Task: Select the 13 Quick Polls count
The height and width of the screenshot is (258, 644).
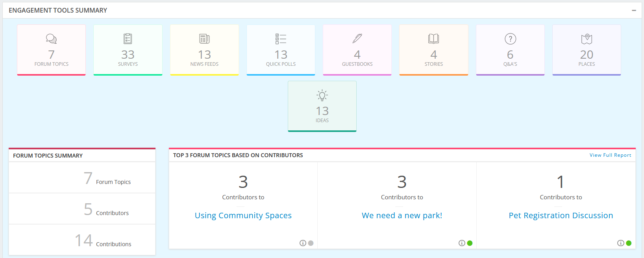Action: [x=281, y=54]
